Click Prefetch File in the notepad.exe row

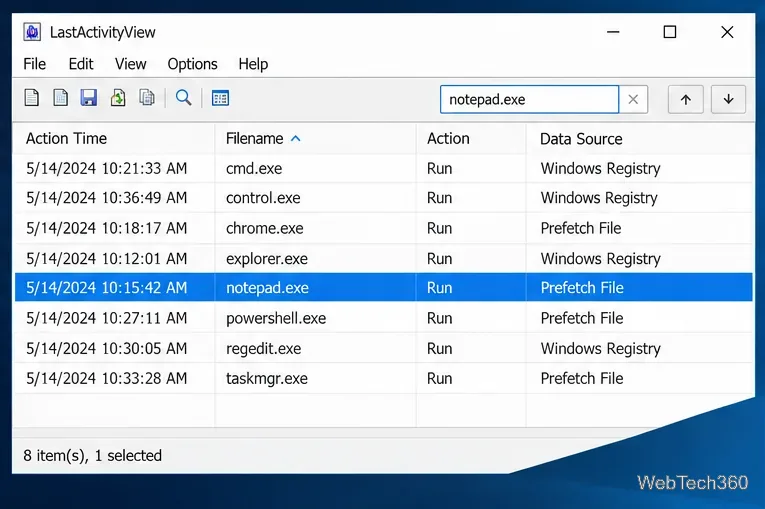[x=582, y=288]
